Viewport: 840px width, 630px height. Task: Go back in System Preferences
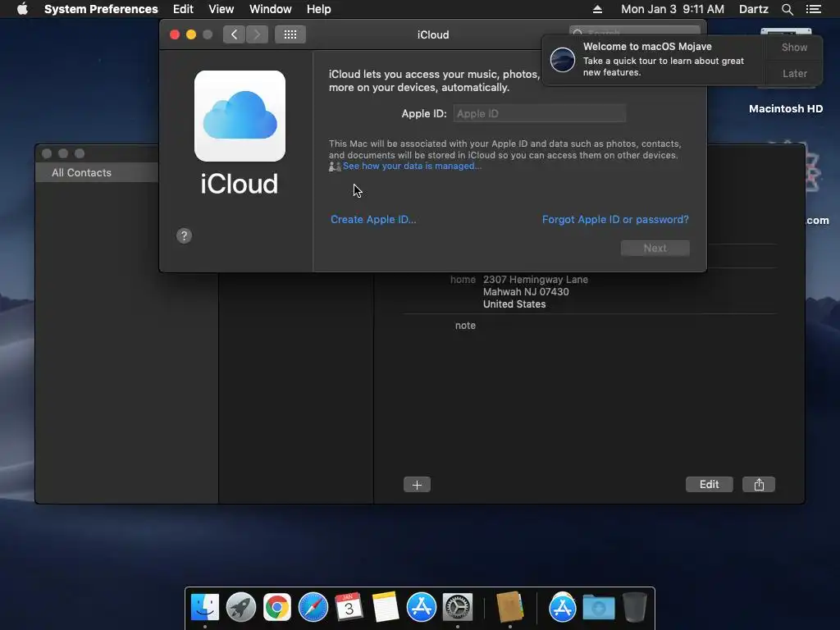[x=234, y=34]
